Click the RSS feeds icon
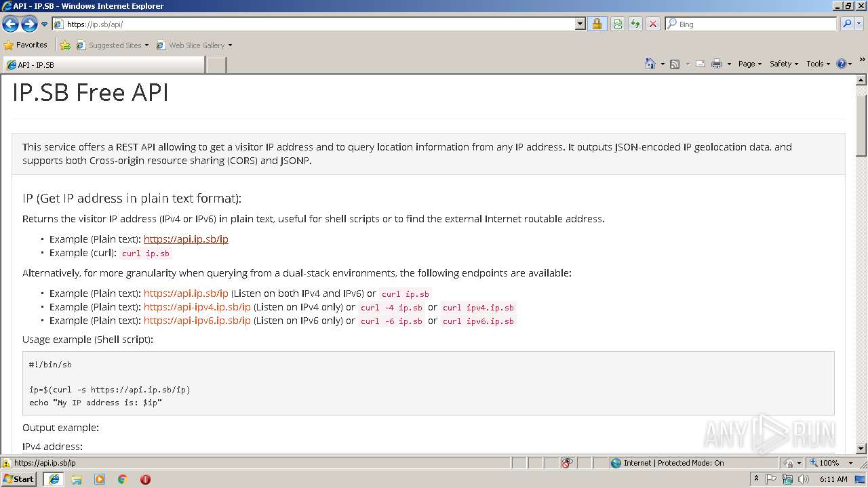The width and height of the screenshot is (868, 488). [x=675, y=64]
